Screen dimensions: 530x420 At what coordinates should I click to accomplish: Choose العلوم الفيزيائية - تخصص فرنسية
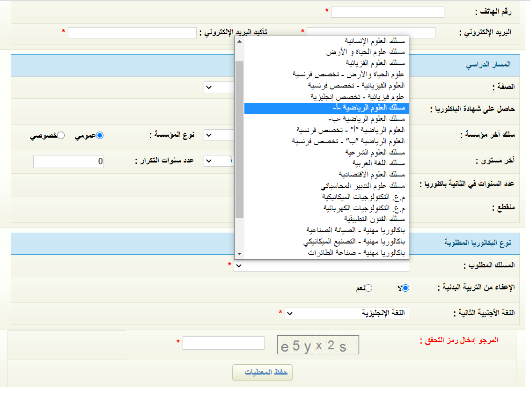click(x=326, y=86)
